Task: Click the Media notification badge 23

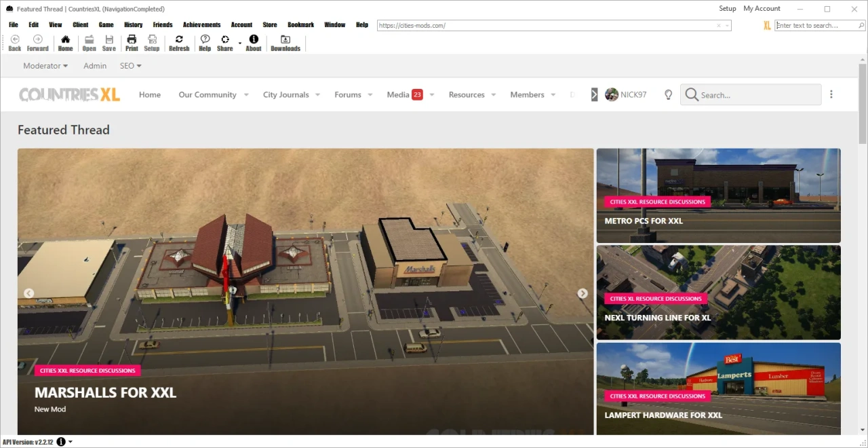Action: coord(417,95)
